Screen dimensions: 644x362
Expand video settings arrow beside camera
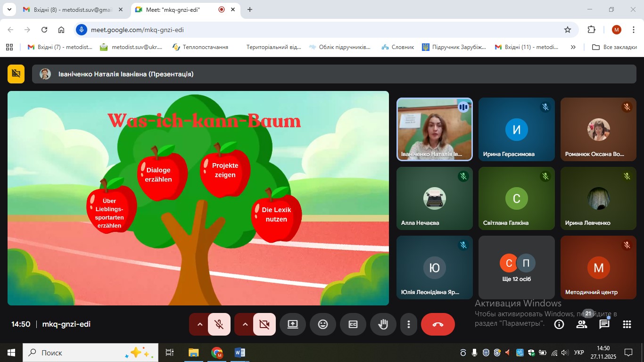pos(245,324)
